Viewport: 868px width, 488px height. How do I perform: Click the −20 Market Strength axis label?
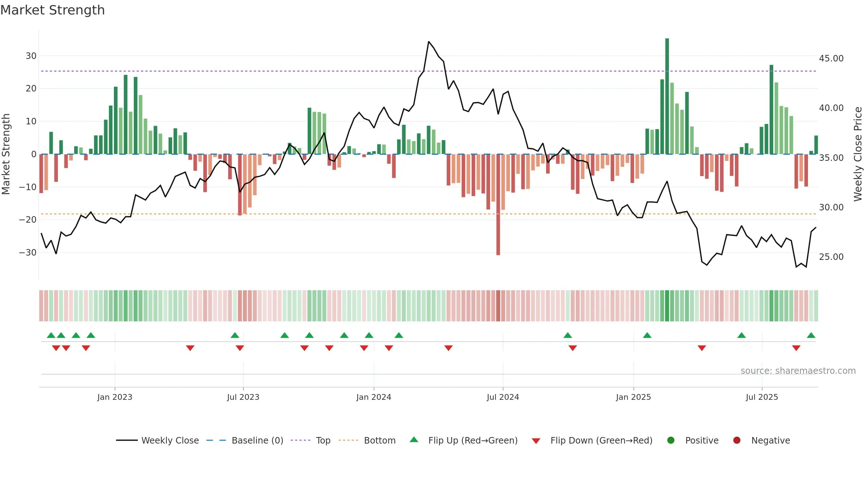27,220
